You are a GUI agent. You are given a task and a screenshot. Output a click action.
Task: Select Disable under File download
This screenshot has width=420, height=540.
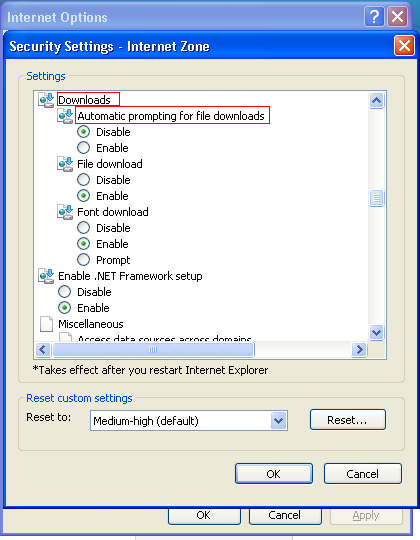point(83,180)
